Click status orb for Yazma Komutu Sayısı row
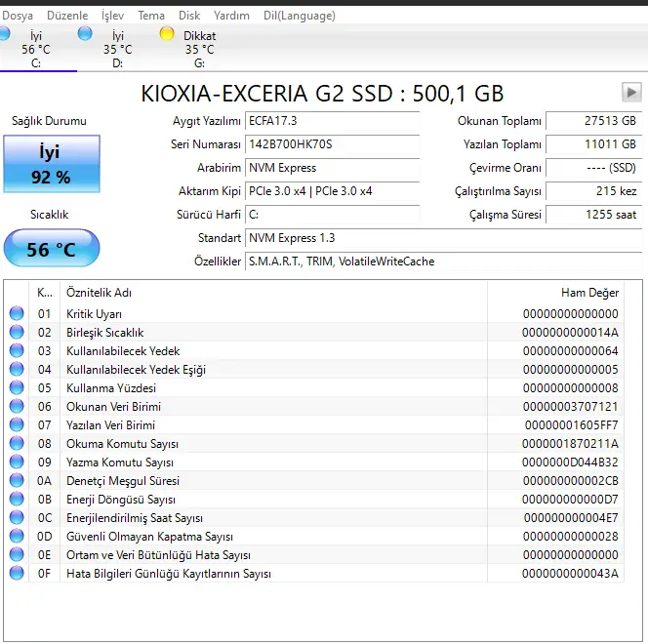648x644 pixels. [x=17, y=462]
